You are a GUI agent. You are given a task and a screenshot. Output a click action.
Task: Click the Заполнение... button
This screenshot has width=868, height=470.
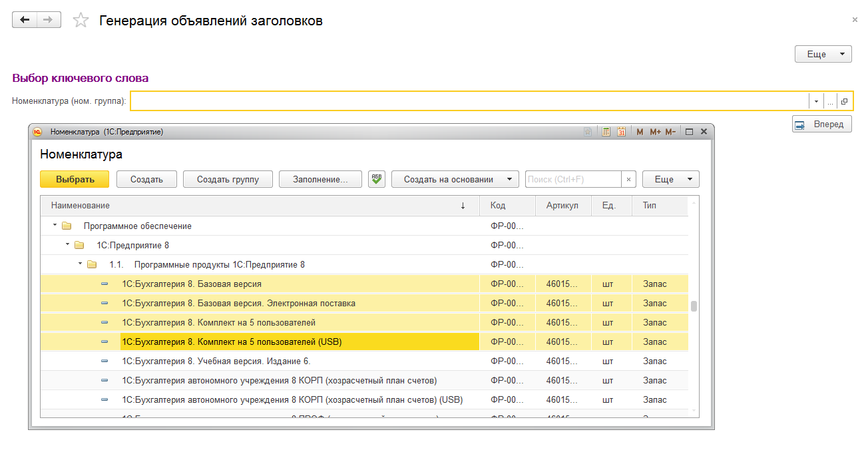click(321, 179)
